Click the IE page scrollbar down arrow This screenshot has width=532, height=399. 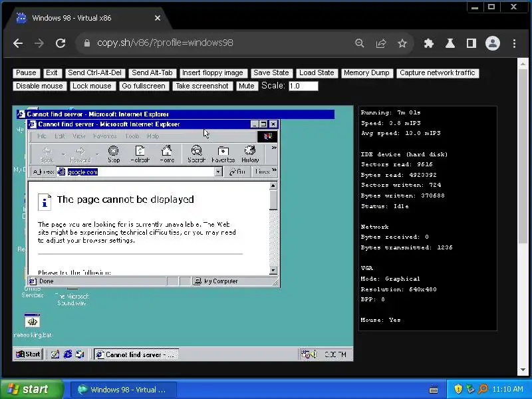click(x=273, y=271)
